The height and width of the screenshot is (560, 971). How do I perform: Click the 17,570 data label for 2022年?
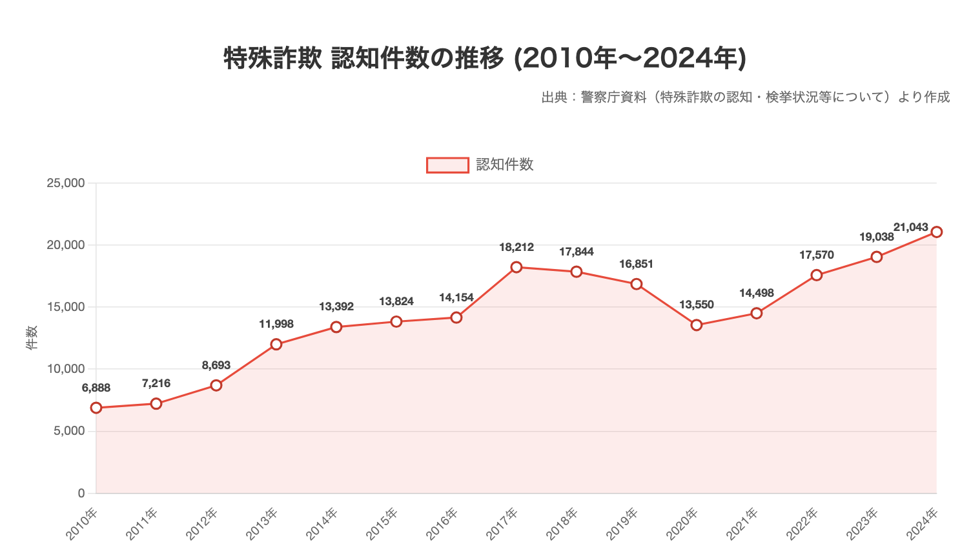click(817, 254)
